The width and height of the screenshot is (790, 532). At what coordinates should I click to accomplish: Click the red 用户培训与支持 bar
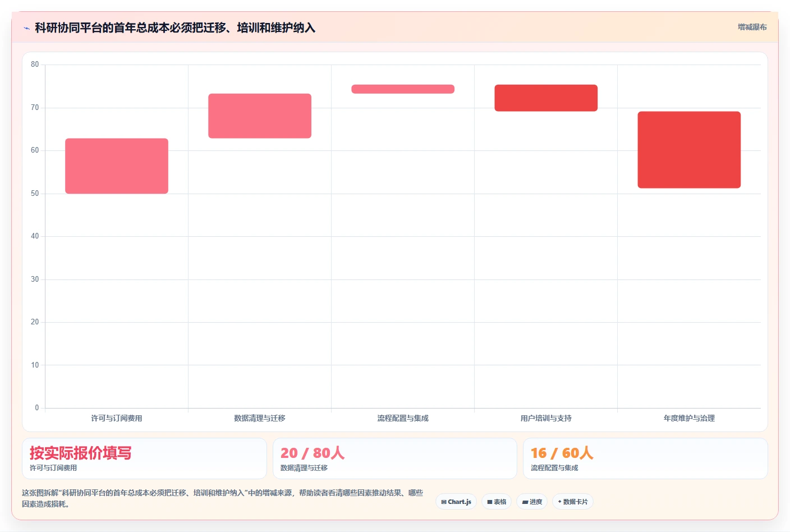[546, 98]
